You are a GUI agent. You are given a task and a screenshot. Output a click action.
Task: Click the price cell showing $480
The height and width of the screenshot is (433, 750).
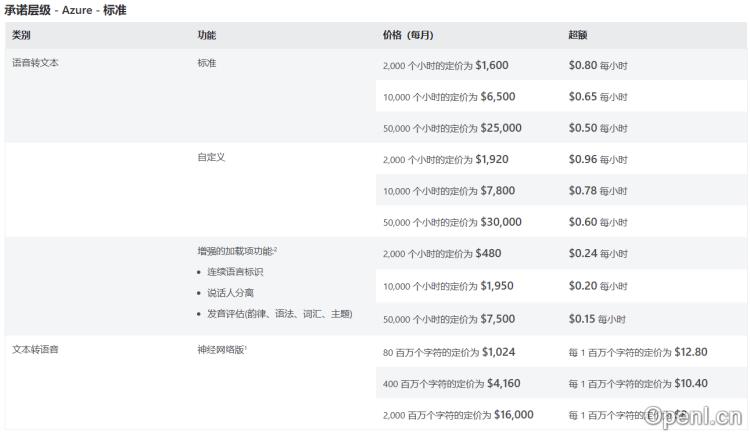(x=442, y=253)
